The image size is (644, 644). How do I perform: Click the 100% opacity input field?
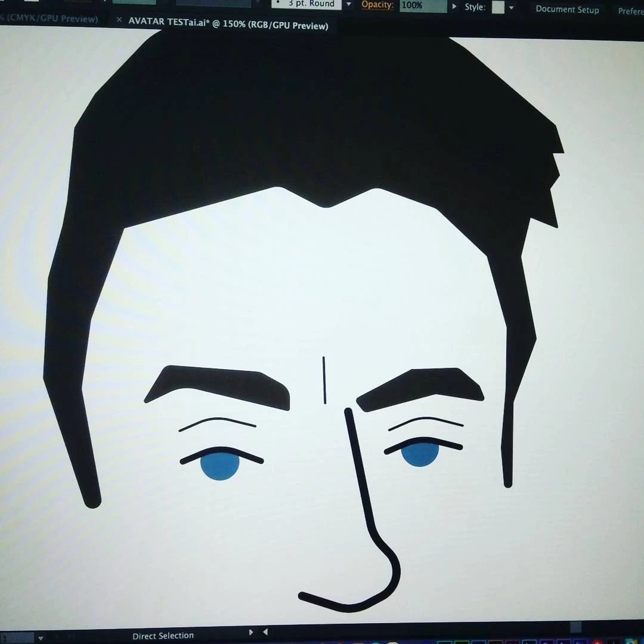click(x=422, y=6)
